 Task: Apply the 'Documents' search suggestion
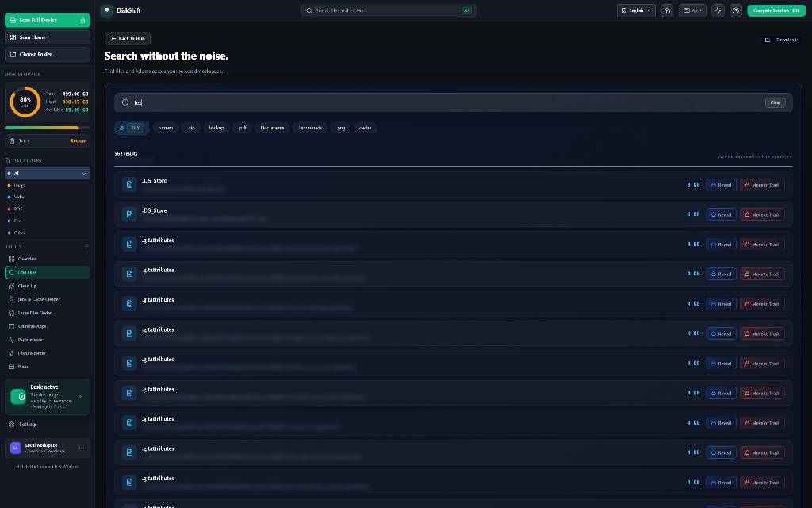coord(272,128)
